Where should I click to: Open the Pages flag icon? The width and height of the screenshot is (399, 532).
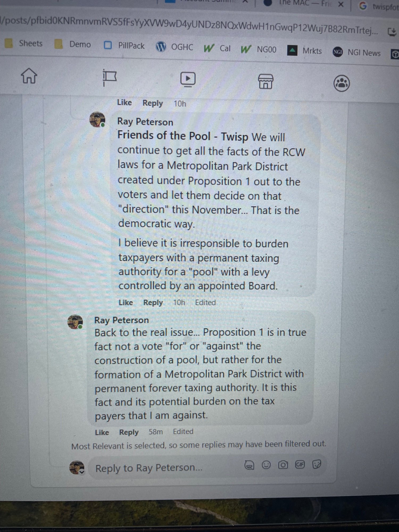point(110,78)
